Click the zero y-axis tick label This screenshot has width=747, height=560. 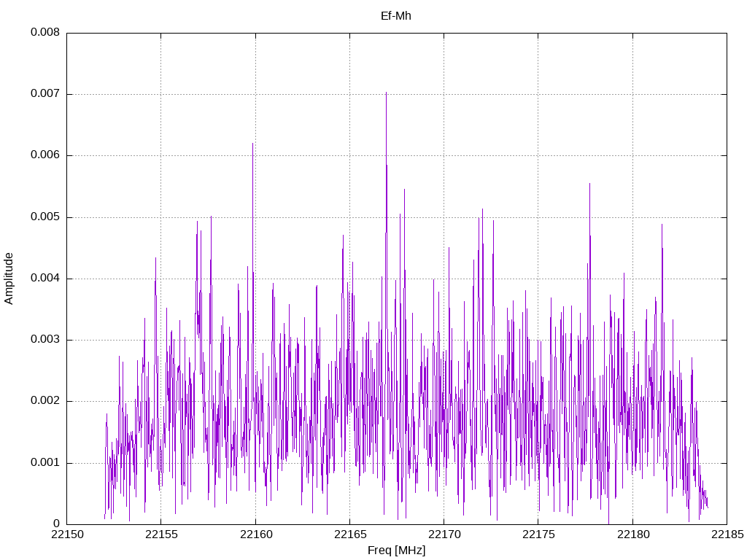(x=56, y=524)
